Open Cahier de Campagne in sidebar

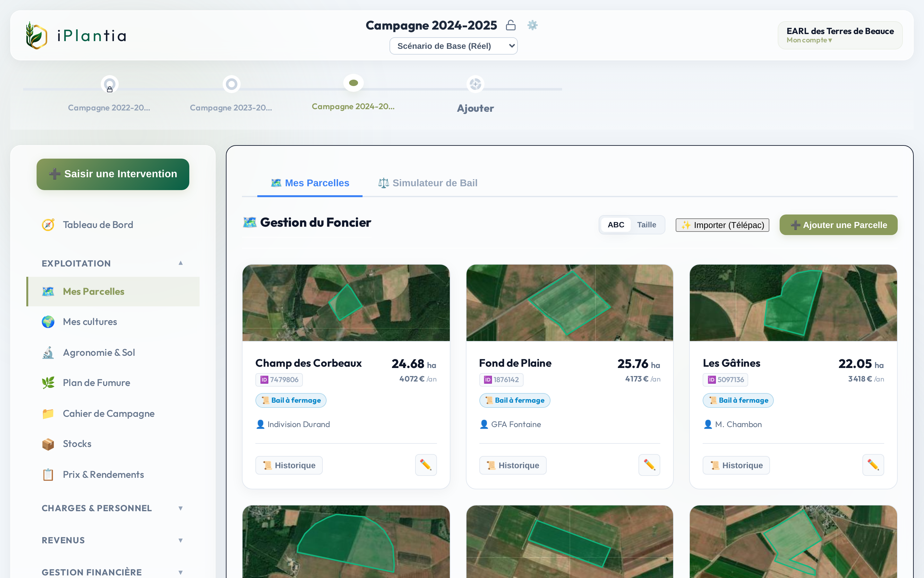point(113,414)
